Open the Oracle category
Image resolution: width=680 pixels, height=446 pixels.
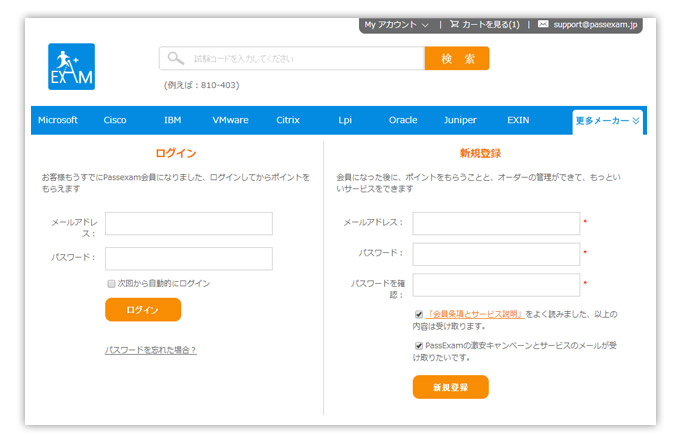coord(403,120)
